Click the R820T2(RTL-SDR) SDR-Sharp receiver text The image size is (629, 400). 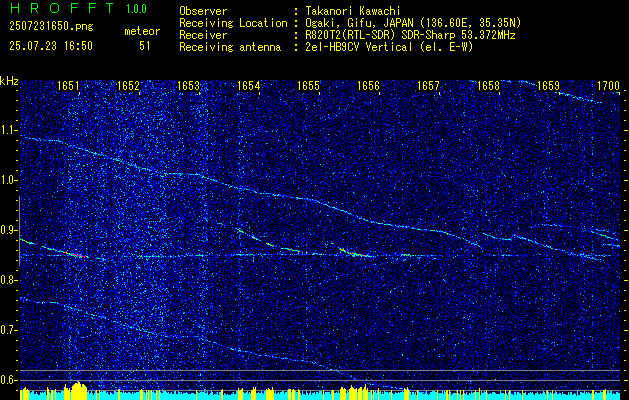(x=410, y=35)
